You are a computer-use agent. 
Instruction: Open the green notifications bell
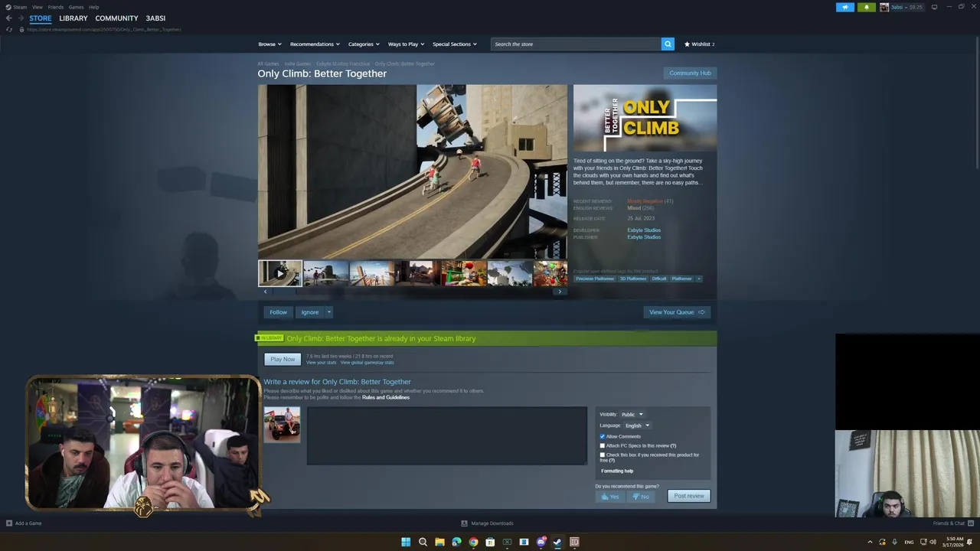click(x=867, y=7)
